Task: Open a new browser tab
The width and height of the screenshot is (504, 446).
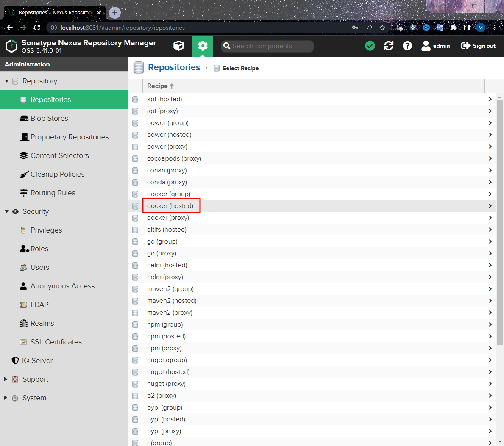Action: [x=115, y=13]
